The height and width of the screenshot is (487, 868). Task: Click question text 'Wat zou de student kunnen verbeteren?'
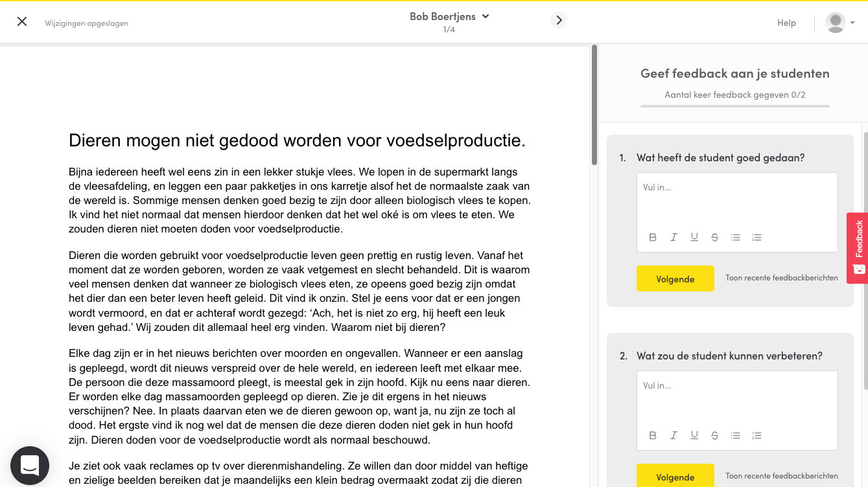[x=729, y=356]
